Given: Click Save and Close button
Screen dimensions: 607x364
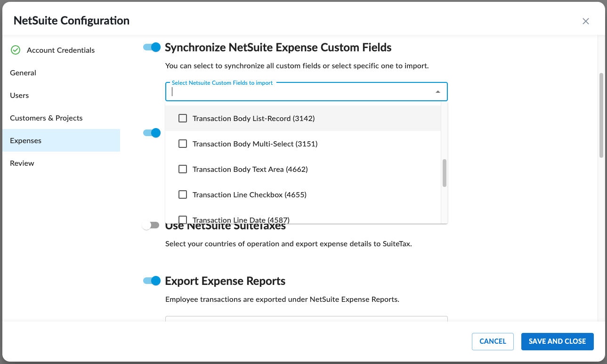Looking at the screenshot, I should point(557,341).
